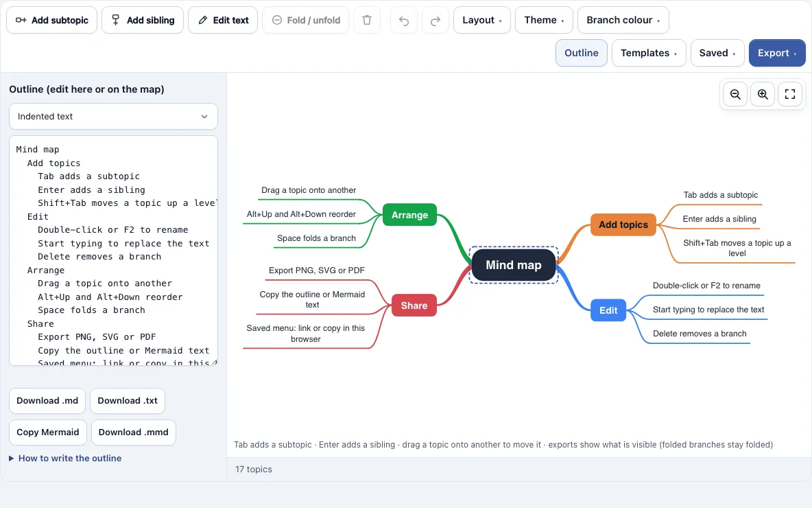Viewport: 812px width, 508px height.
Task: Select 'Alt+Up and Alt+Down reorder' topic
Action: coord(301,214)
